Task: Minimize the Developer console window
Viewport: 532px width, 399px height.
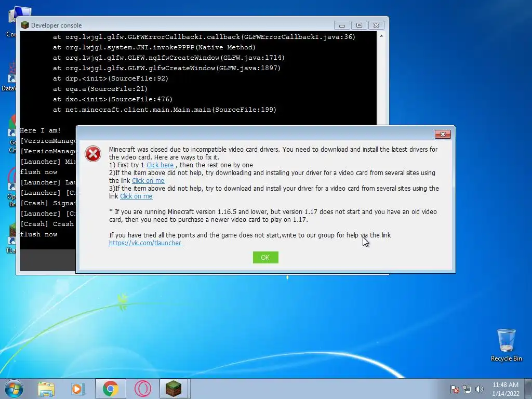Action: point(342,25)
